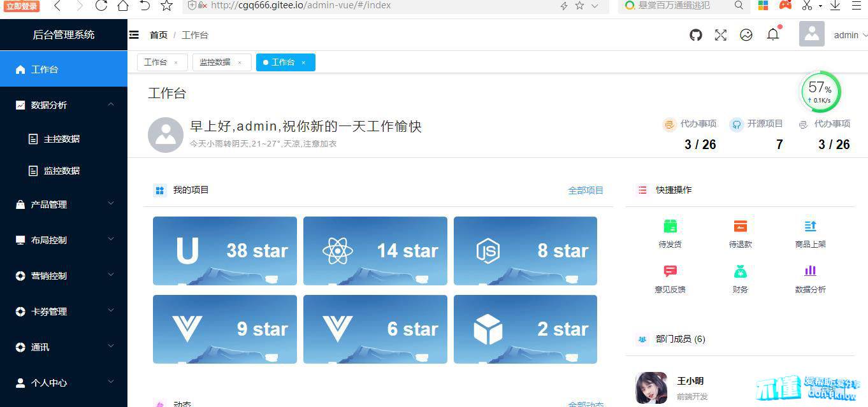Click the 数据分析 quick action chart icon
The image size is (868, 407).
(810, 271)
